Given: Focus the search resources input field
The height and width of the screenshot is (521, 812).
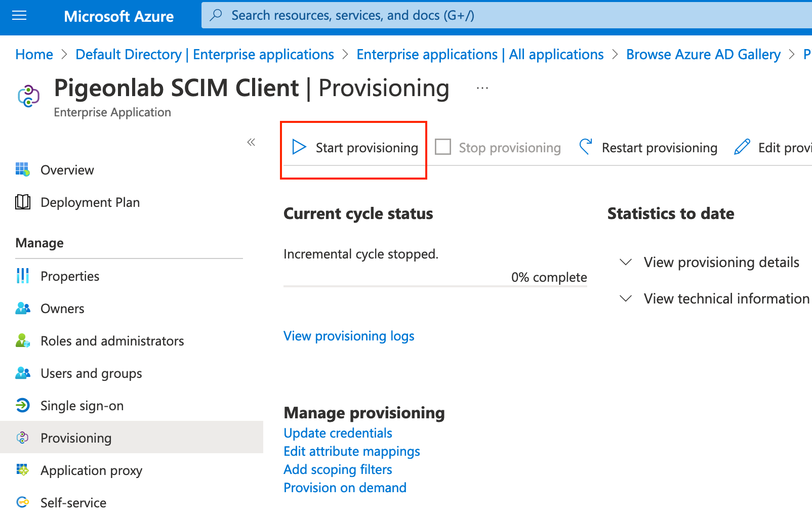Looking at the screenshot, I should pos(506,15).
